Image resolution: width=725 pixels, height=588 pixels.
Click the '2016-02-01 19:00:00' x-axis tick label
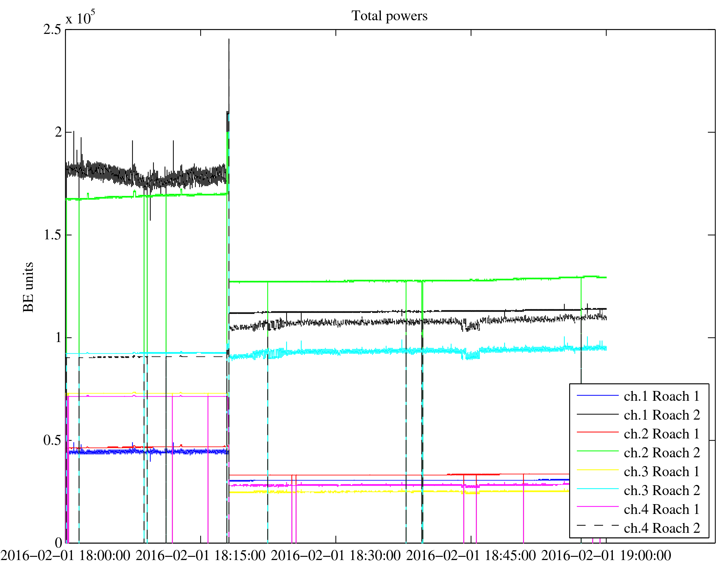click(x=606, y=556)
